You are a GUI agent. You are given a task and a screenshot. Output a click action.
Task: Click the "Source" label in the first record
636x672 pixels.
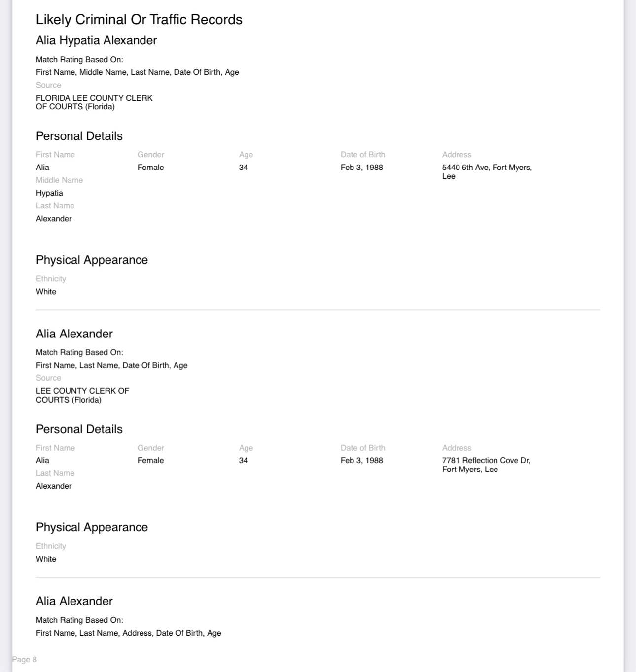point(48,85)
